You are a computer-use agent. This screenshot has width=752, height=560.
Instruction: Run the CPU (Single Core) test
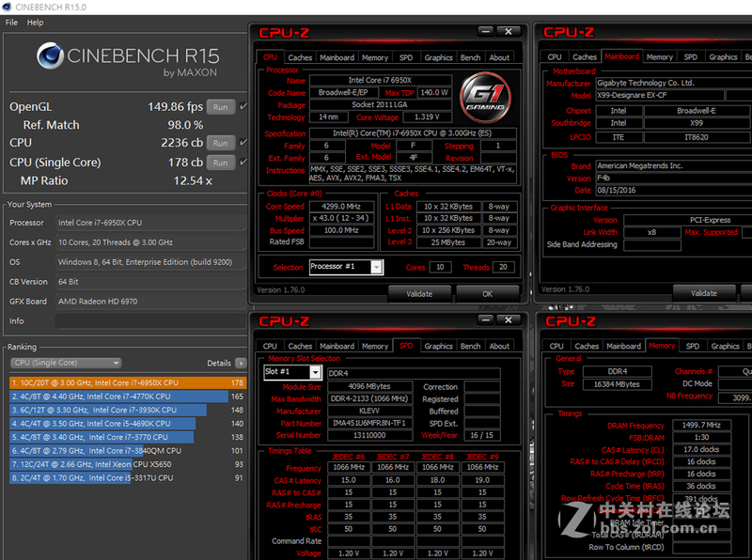pyautogui.click(x=222, y=163)
